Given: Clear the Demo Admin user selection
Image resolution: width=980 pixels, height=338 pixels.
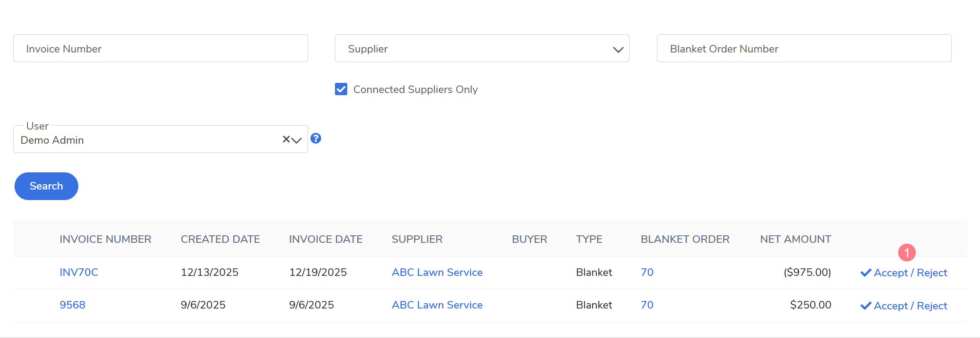Looking at the screenshot, I should pyautogui.click(x=286, y=139).
